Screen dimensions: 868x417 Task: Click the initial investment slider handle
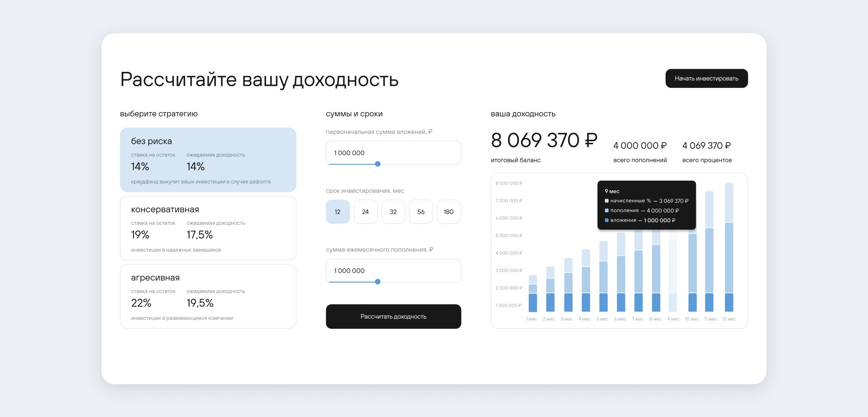(378, 164)
